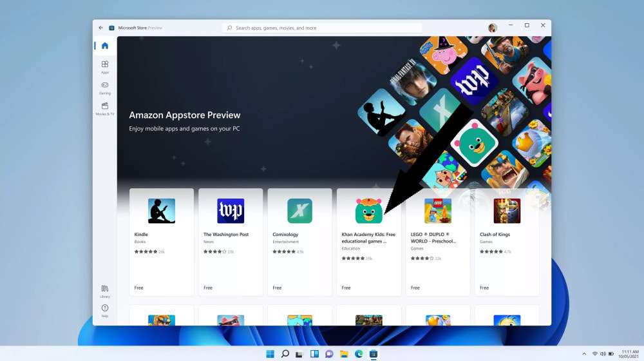This screenshot has height=361, width=644.
Task: Click The Washington Post title text
Action: pyautogui.click(x=226, y=235)
